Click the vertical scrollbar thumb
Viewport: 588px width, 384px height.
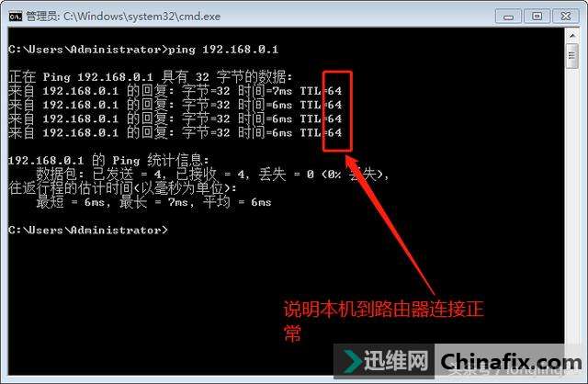pyautogui.click(x=572, y=56)
